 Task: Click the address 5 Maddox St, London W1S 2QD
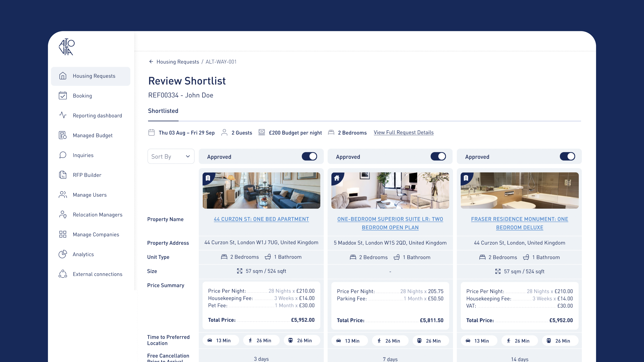tap(390, 243)
